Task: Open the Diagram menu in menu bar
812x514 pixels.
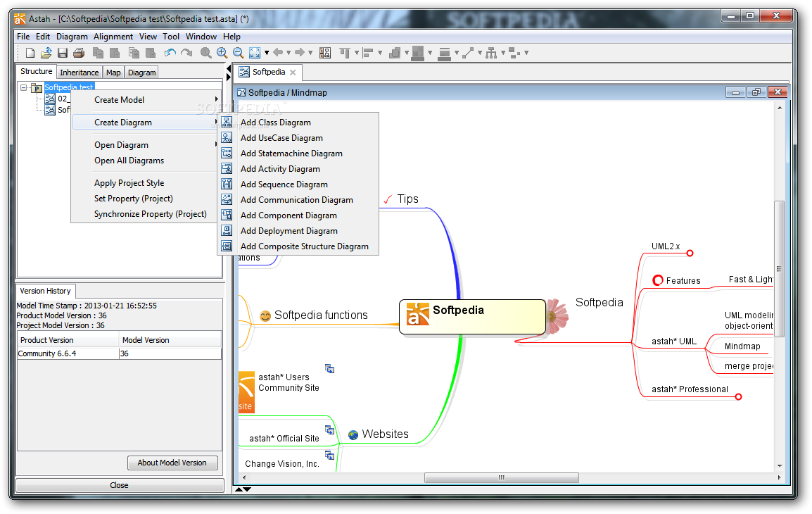Action: [72, 37]
